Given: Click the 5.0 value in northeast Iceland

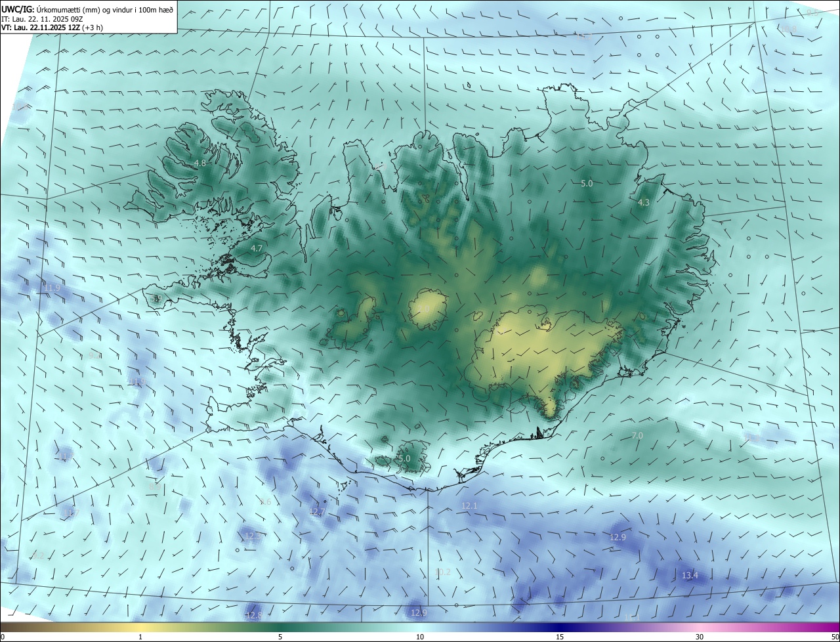Looking at the screenshot, I should 587,184.
